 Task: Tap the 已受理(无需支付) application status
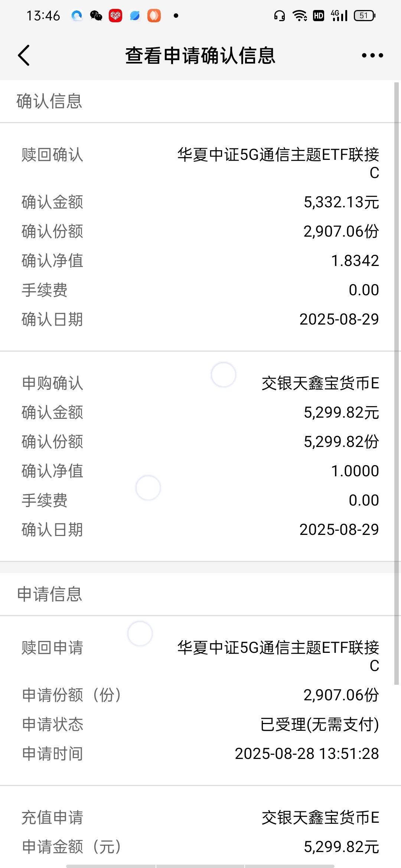point(320,724)
